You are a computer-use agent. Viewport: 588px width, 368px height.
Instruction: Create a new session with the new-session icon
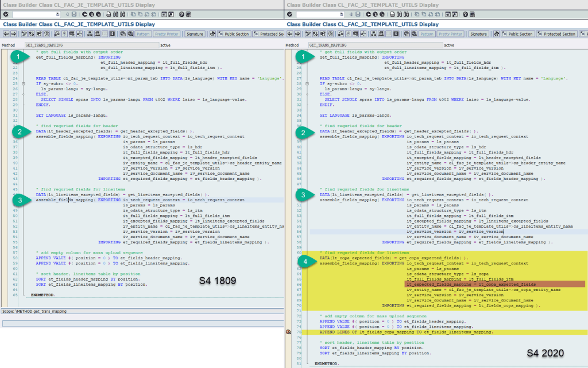point(164,15)
